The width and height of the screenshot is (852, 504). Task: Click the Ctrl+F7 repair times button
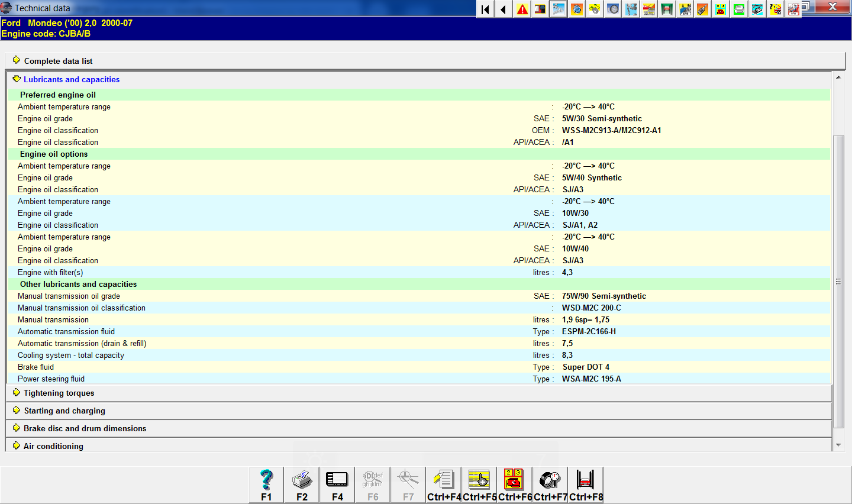click(550, 485)
